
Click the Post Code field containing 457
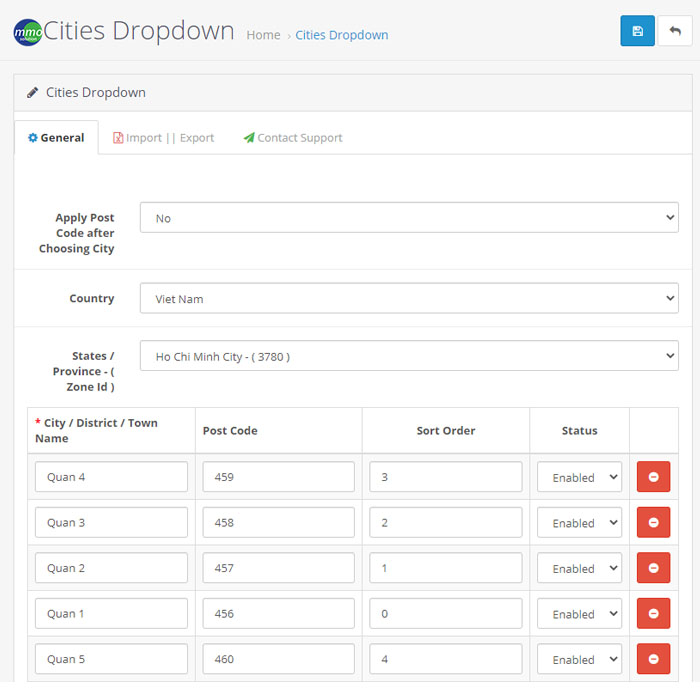point(278,568)
